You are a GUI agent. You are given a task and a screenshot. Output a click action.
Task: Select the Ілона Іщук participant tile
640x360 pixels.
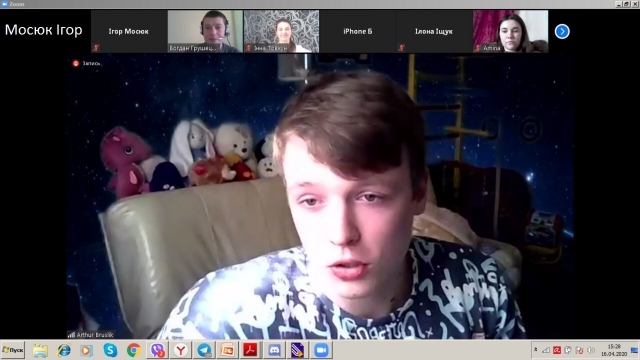point(434,31)
